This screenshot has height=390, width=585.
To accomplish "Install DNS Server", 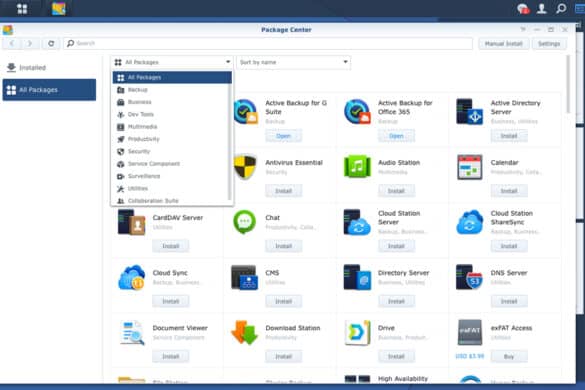I will coord(509,302).
